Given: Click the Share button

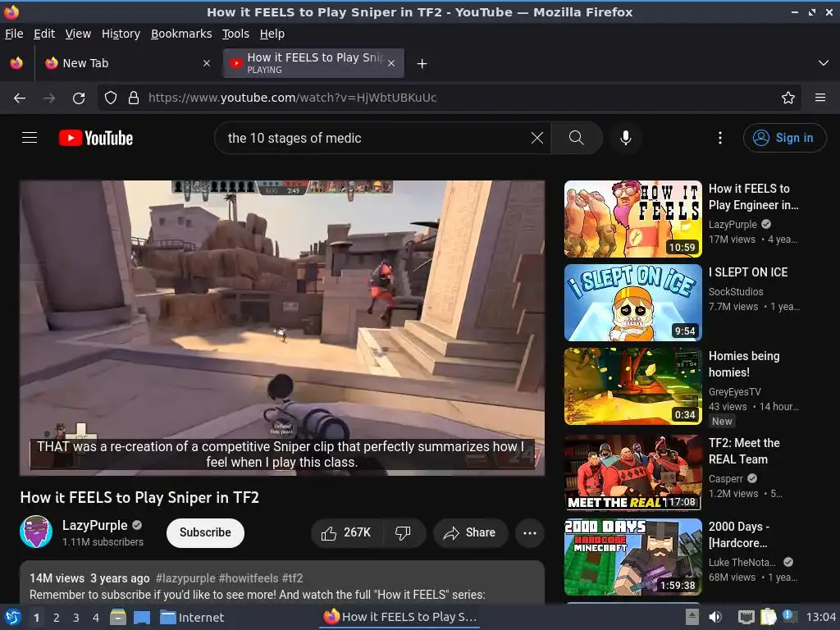Looking at the screenshot, I should pyautogui.click(x=470, y=532).
